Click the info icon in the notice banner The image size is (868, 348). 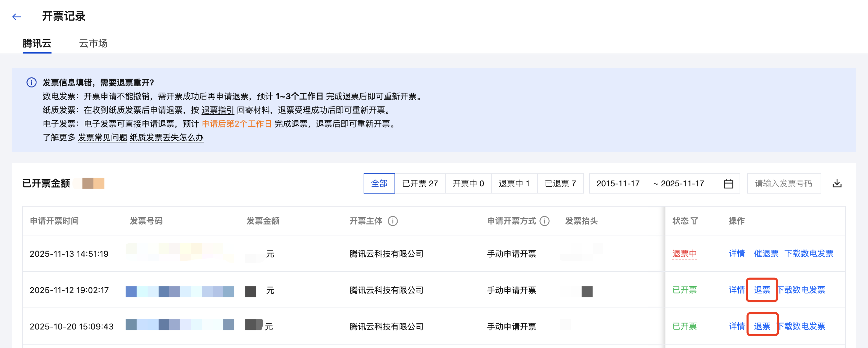point(32,82)
